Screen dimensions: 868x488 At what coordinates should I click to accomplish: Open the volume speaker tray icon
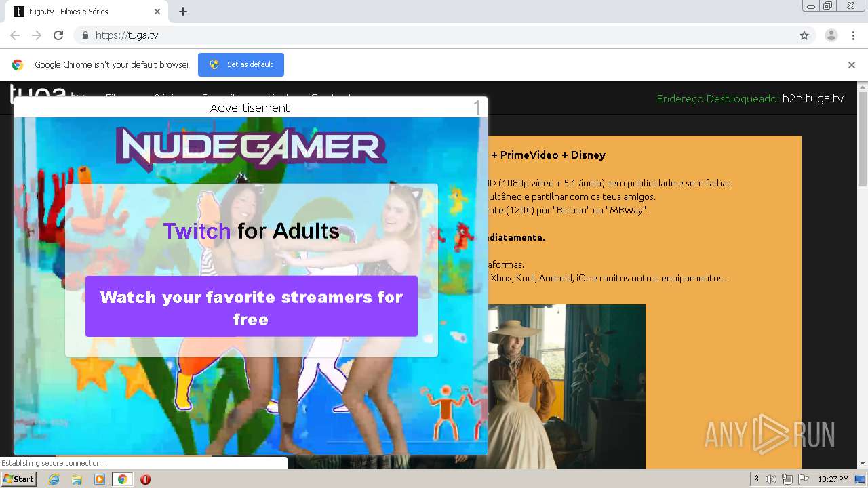tap(771, 479)
